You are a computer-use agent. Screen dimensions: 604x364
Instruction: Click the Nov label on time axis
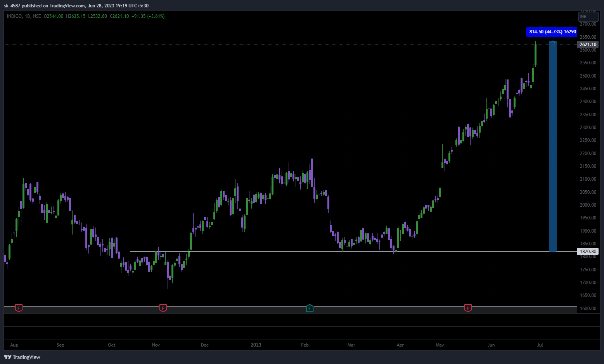(156, 345)
